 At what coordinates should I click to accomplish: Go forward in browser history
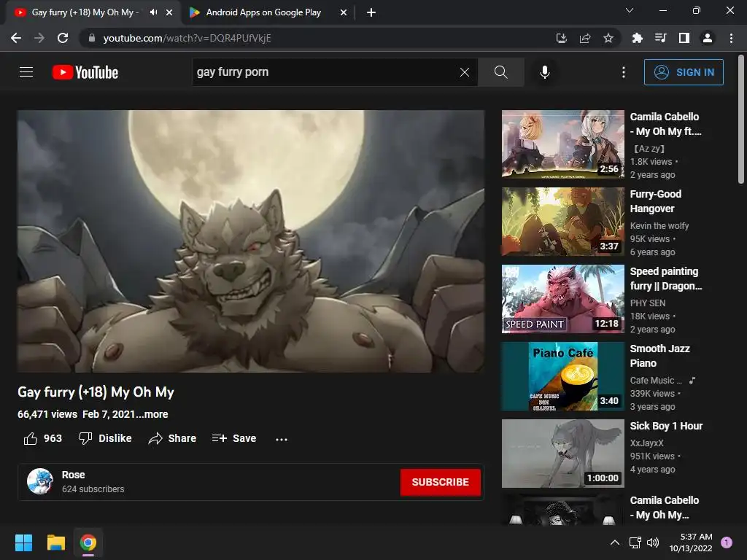[x=39, y=38]
